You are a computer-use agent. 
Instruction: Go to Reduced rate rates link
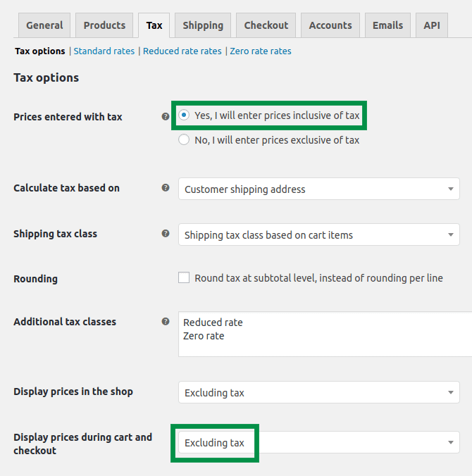(x=182, y=51)
